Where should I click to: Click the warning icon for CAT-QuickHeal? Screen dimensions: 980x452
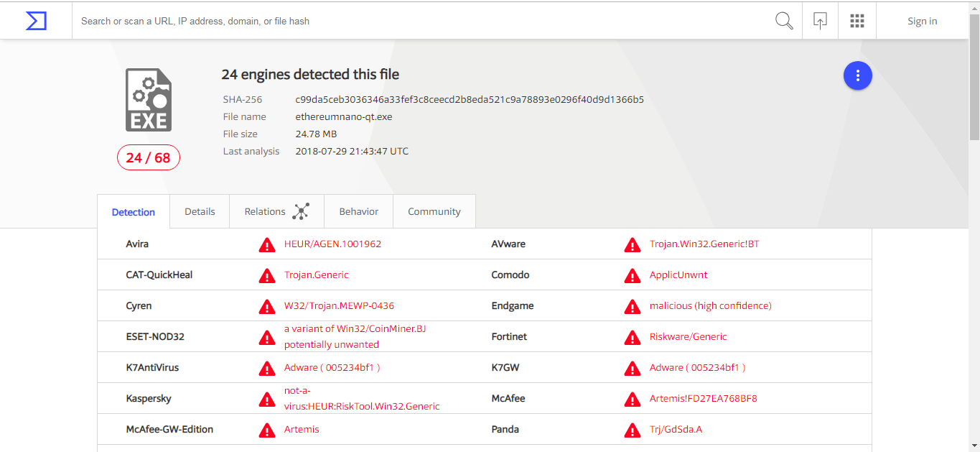[x=267, y=276]
